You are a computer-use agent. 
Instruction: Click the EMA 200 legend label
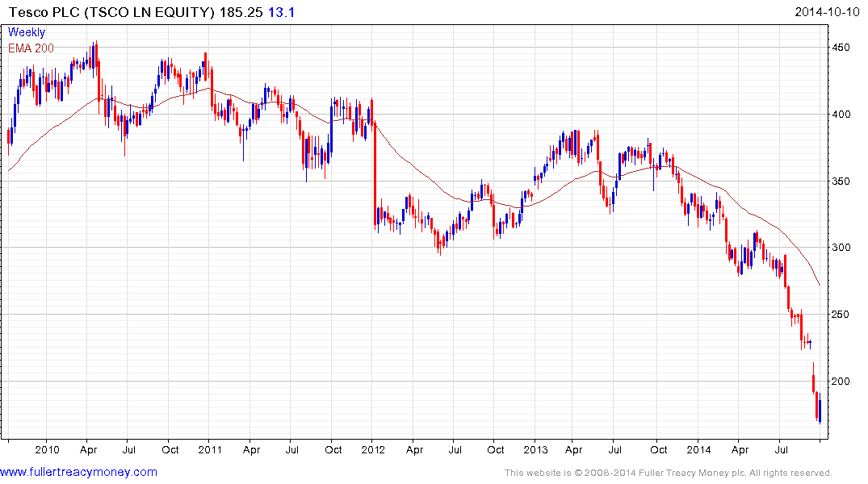(31, 48)
